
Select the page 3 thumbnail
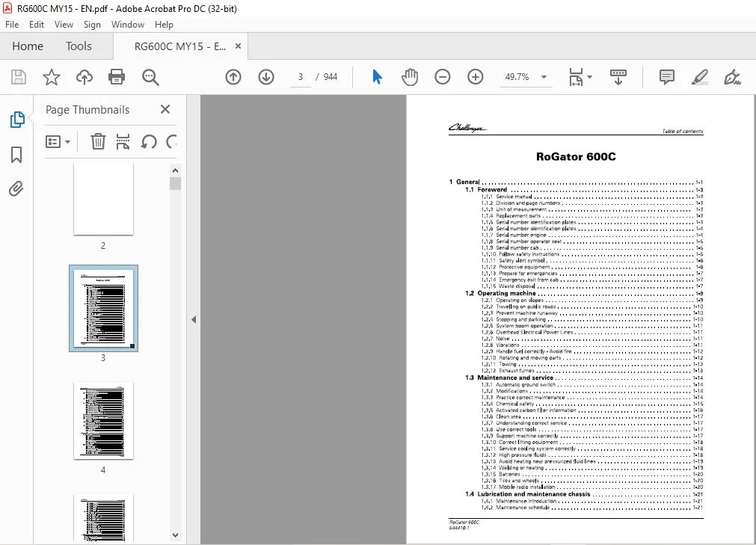click(x=103, y=308)
